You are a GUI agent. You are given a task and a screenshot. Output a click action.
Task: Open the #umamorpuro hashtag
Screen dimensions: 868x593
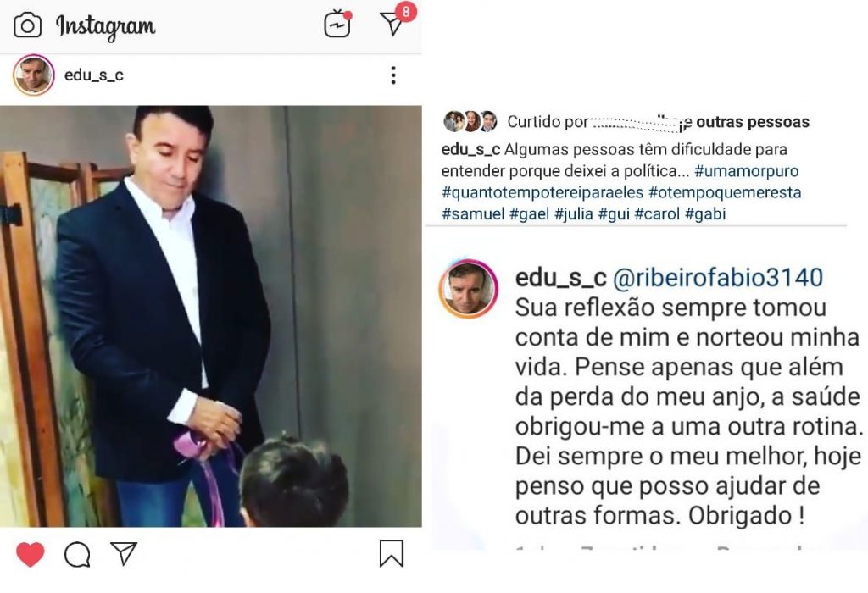(746, 171)
